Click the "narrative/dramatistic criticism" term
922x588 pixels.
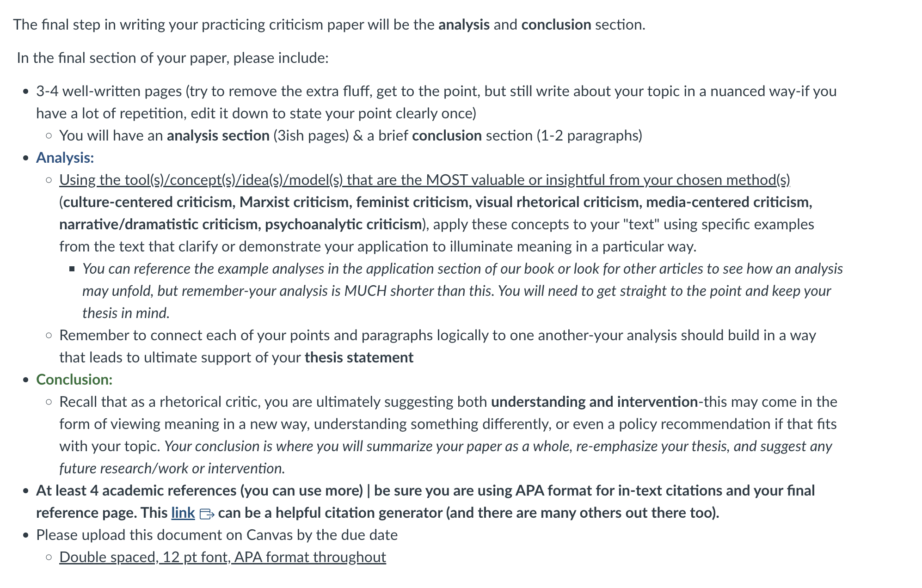[x=160, y=224]
